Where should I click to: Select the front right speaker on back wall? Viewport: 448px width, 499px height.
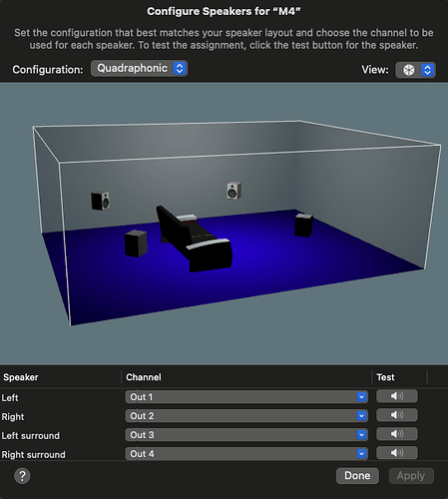pos(234,191)
